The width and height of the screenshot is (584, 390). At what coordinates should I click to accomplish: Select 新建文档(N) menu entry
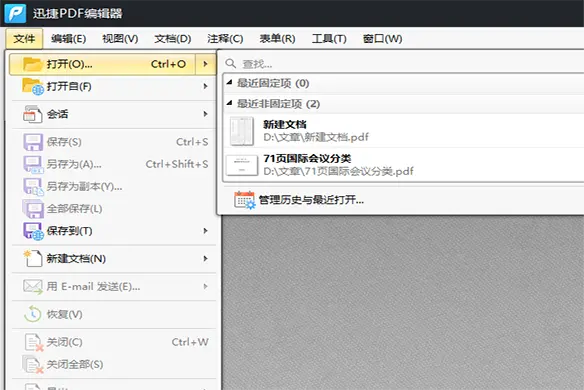click(112, 259)
